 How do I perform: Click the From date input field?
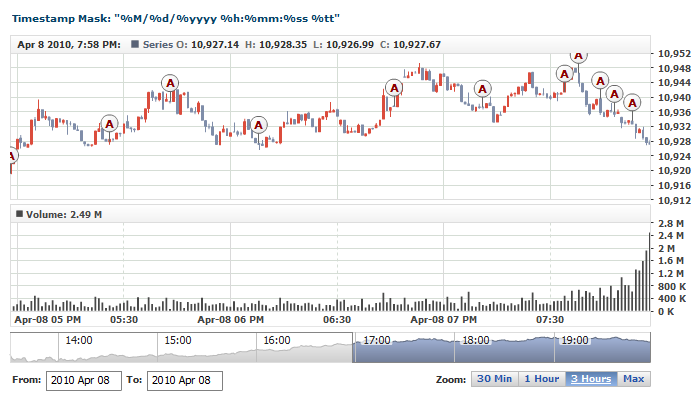pyautogui.click(x=84, y=381)
